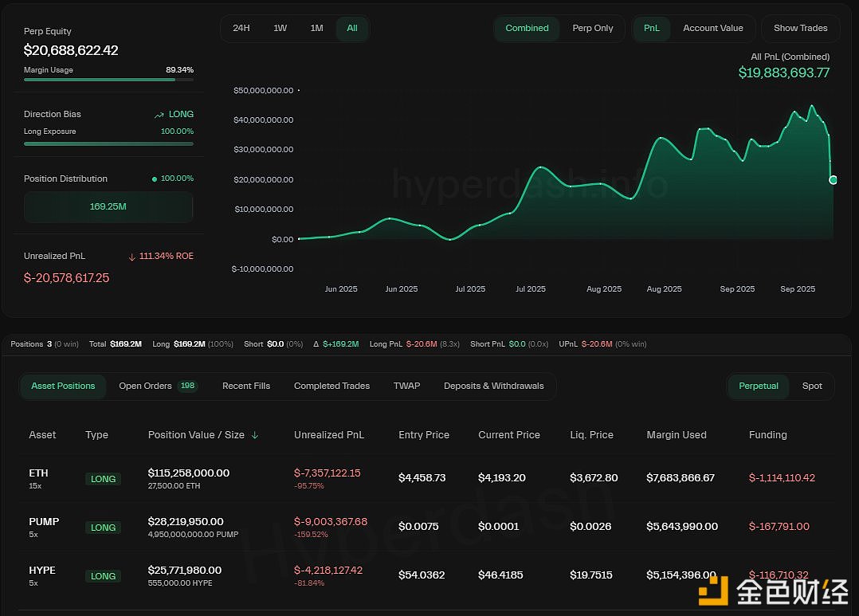
Task: Switch positions table to Spot
Action: pyautogui.click(x=812, y=386)
